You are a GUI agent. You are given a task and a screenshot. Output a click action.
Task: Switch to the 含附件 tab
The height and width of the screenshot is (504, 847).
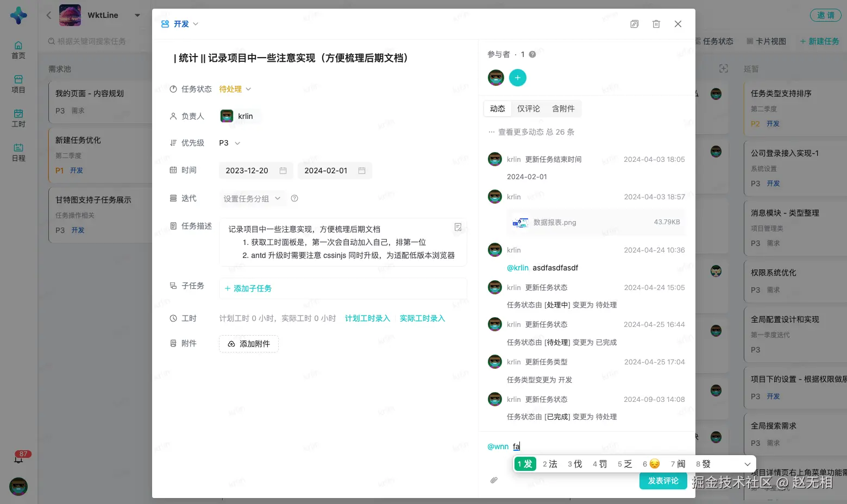[563, 109]
